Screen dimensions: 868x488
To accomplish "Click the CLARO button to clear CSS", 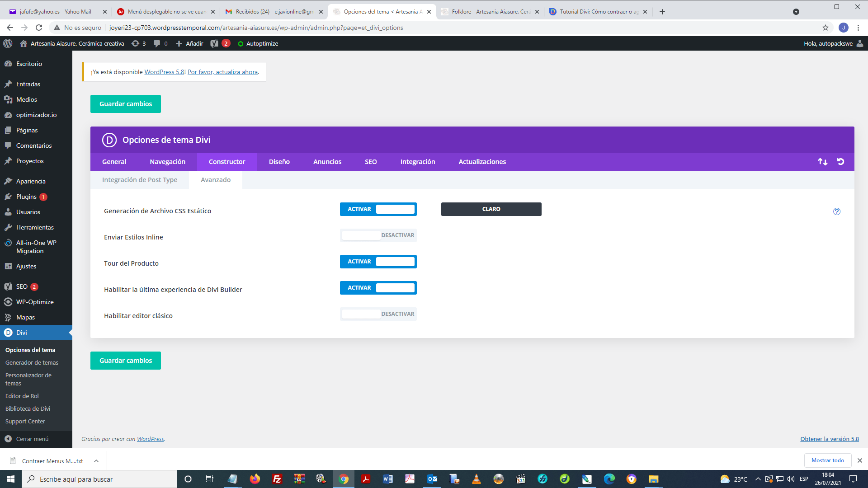I will [491, 209].
